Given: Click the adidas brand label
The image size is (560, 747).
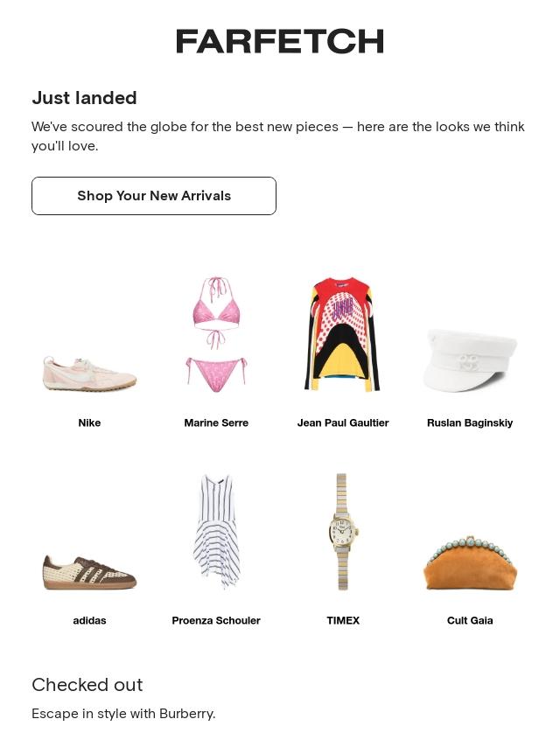Looking at the screenshot, I should click(x=89, y=620).
